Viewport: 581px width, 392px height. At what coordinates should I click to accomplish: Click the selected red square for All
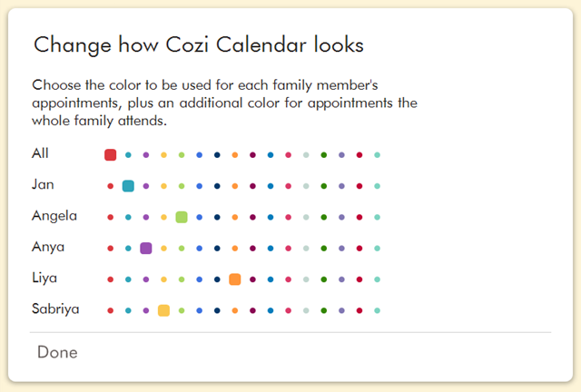click(x=111, y=155)
